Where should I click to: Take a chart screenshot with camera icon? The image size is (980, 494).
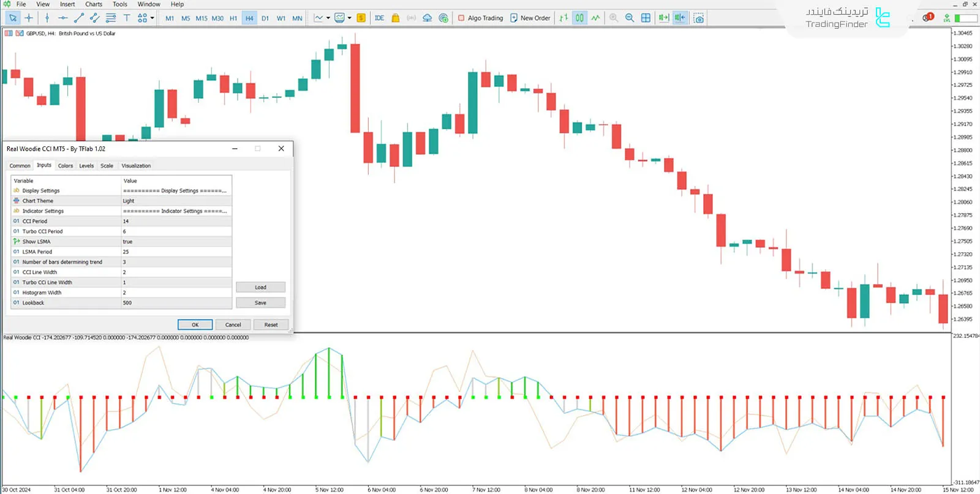tap(699, 18)
